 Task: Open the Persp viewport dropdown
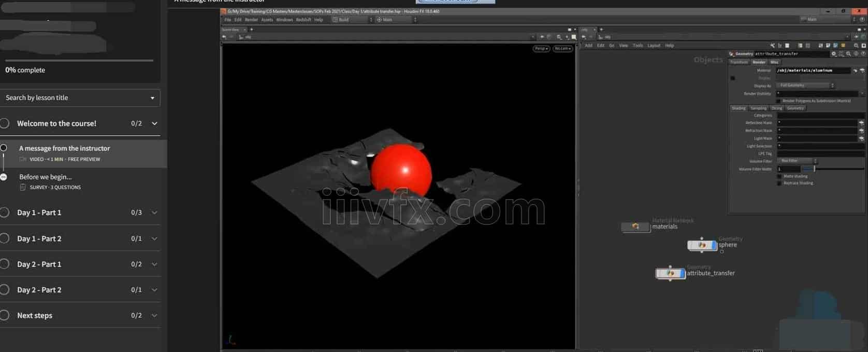541,49
